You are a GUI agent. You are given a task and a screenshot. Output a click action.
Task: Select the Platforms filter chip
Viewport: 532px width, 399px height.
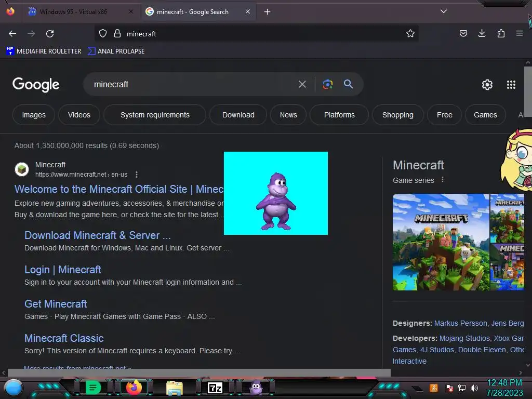(x=339, y=115)
